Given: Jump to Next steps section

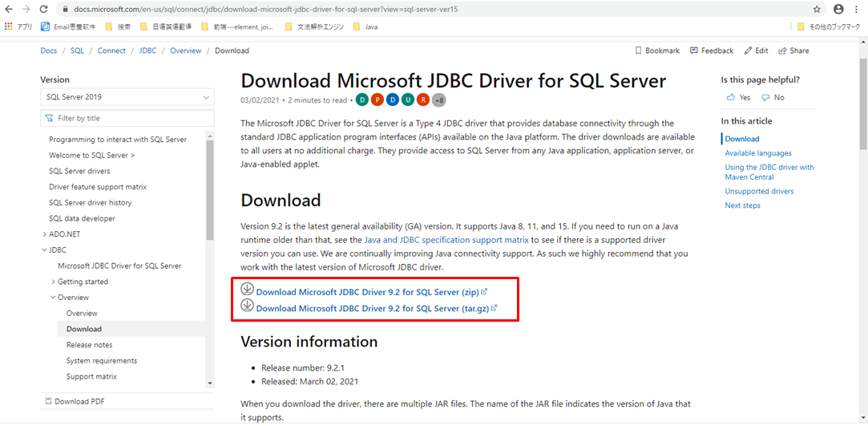Looking at the screenshot, I should pos(742,205).
